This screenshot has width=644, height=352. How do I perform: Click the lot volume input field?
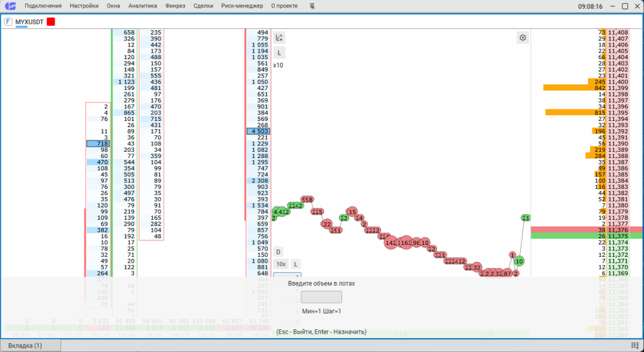coord(321,297)
